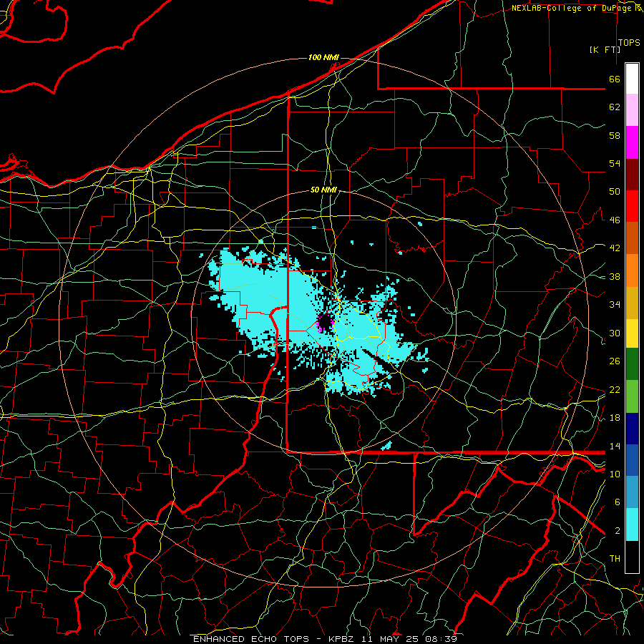Viewport: 644px width, 644px height.
Task: Click the dark red legend color block
Action: pyautogui.click(x=632, y=175)
